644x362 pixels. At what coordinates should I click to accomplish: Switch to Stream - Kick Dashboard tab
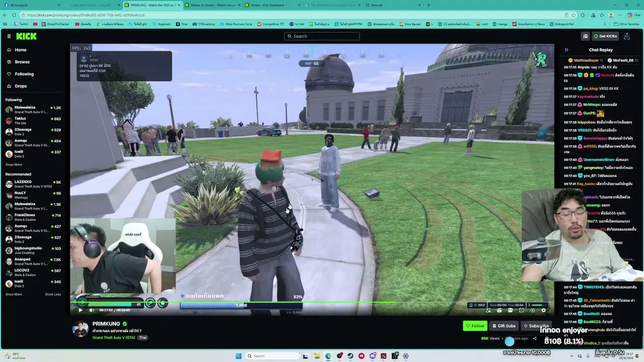pos(272,5)
